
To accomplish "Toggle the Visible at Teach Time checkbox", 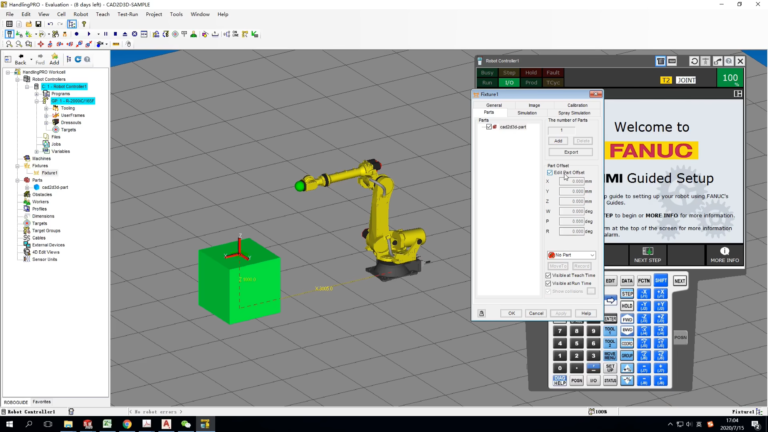I will coord(548,275).
